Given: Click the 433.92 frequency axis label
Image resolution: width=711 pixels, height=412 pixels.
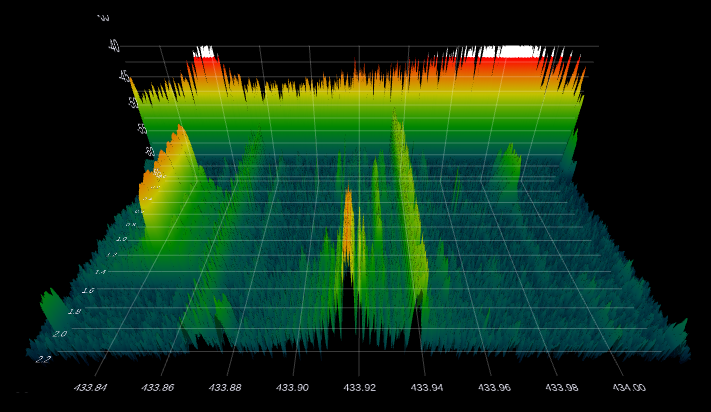Looking at the screenshot, I should coord(359,387).
